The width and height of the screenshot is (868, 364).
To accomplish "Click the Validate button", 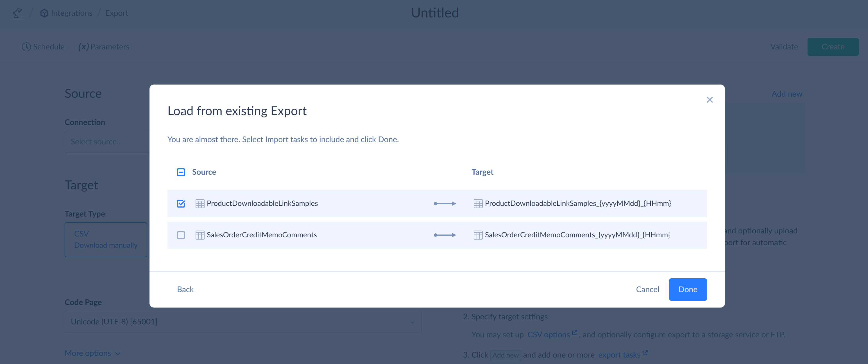I will point(784,47).
